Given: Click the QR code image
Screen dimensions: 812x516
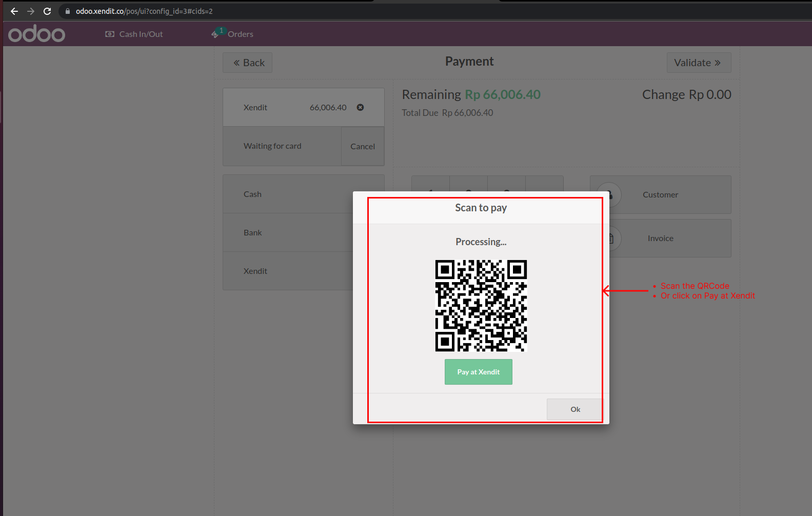Looking at the screenshot, I should pyautogui.click(x=481, y=306).
